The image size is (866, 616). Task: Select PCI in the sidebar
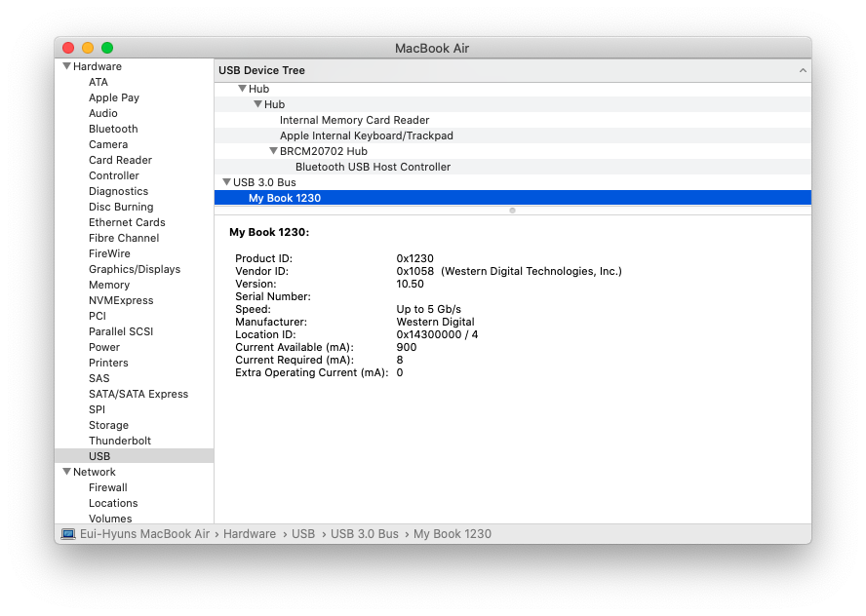coord(98,316)
